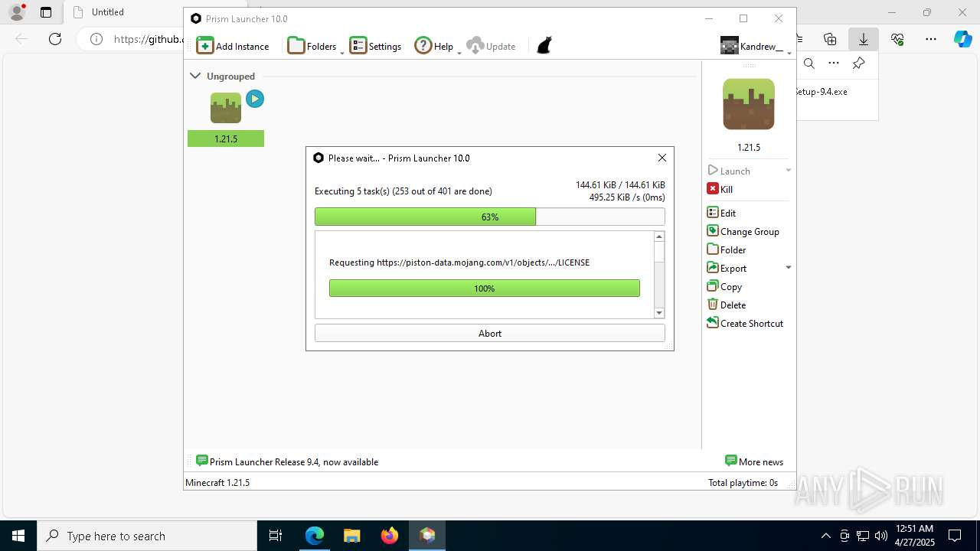Expand the Folders dropdown arrow

click(341, 52)
